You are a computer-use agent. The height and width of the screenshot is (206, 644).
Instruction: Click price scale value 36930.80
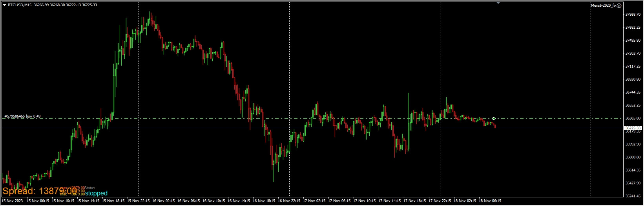(x=633, y=79)
